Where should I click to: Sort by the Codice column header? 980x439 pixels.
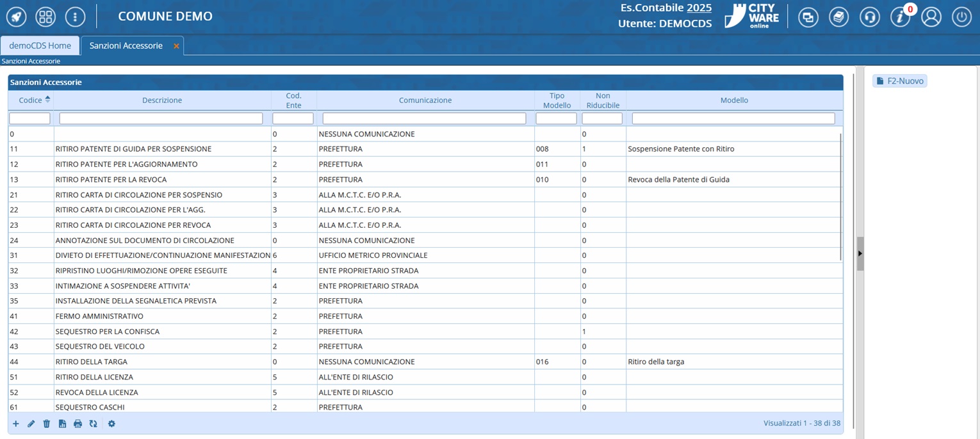coord(31,100)
